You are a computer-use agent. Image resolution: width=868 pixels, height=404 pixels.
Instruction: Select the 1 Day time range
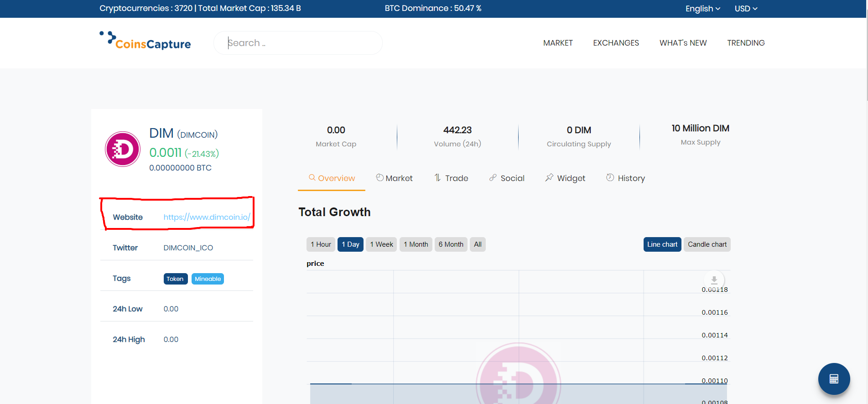[350, 244]
